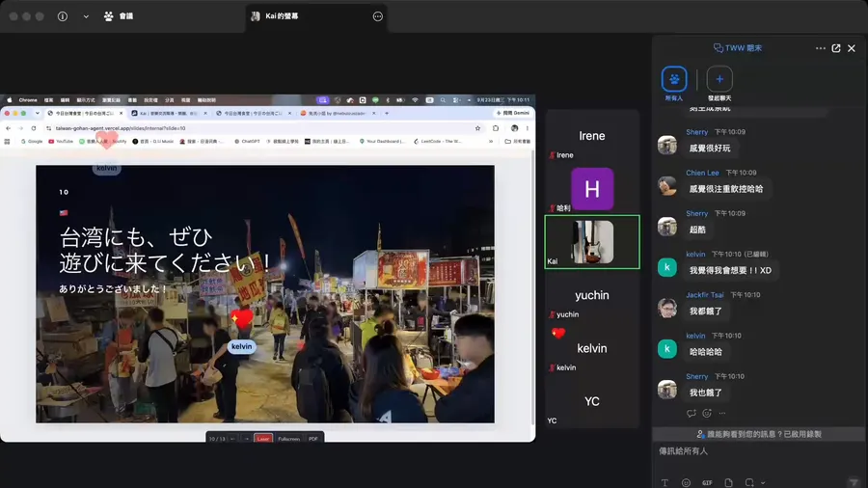
Task: Open Chrome extensions puzzle icon
Action: pos(496,128)
